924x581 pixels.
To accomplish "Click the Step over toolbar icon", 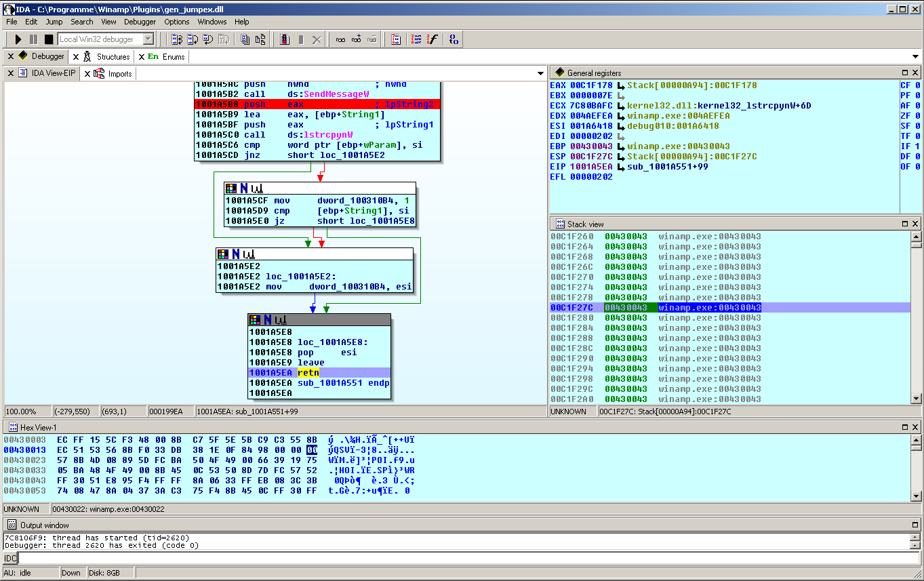I will (x=193, y=39).
